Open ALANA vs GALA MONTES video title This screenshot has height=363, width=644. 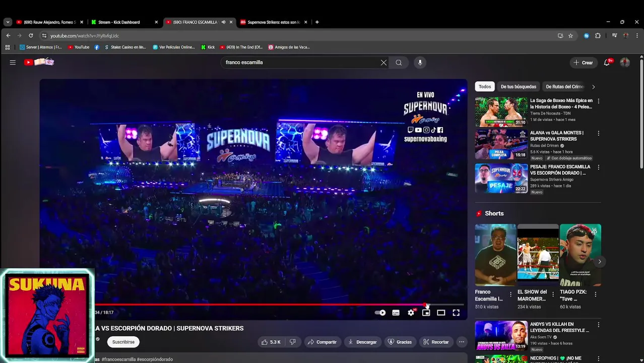tap(557, 136)
